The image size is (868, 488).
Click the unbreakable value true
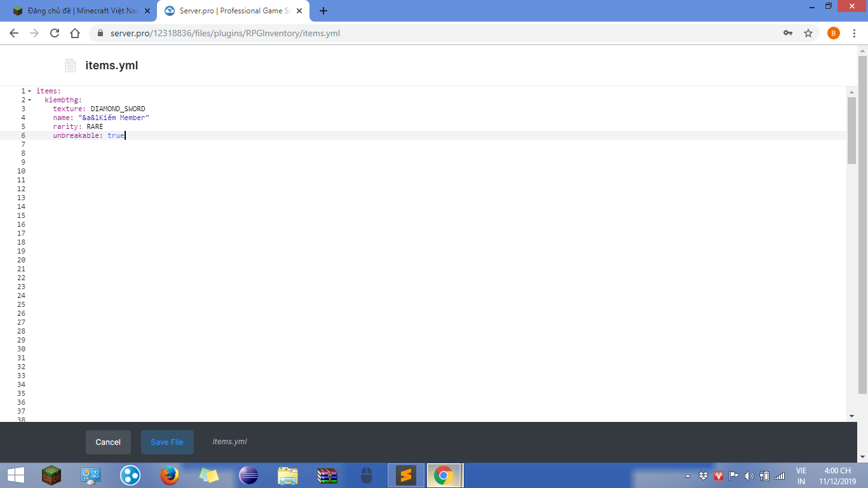click(116, 135)
